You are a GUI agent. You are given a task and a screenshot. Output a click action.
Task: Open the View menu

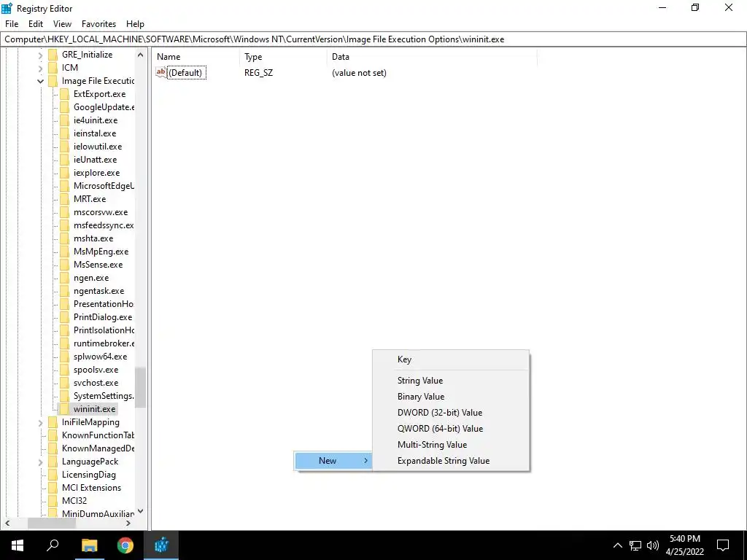click(62, 24)
